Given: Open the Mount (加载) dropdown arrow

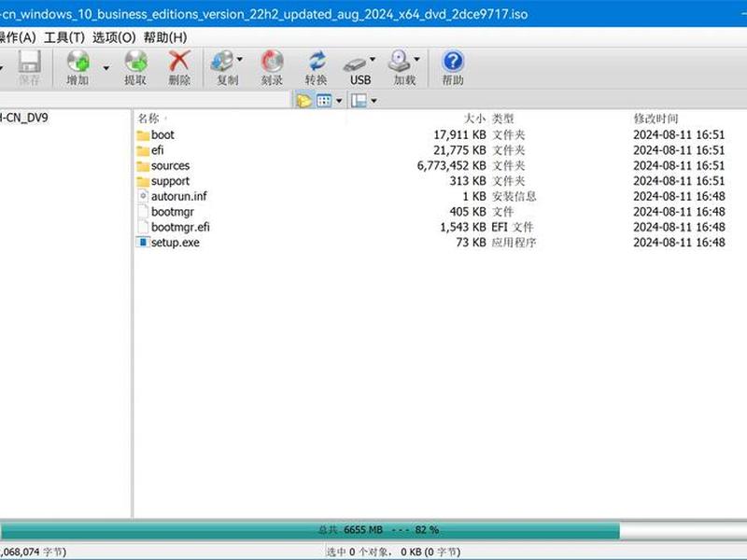Looking at the screenshot, I should 416,59.
